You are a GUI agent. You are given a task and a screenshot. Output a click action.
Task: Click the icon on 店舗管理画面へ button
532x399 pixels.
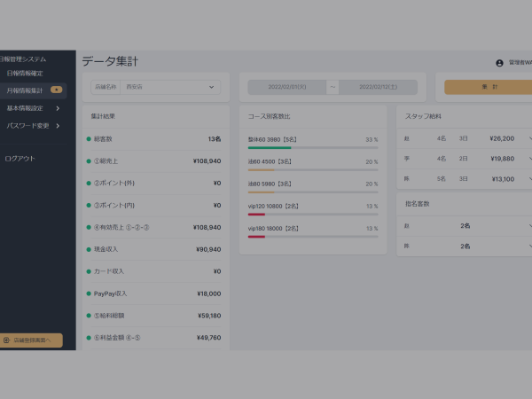(x=7, y=340)
